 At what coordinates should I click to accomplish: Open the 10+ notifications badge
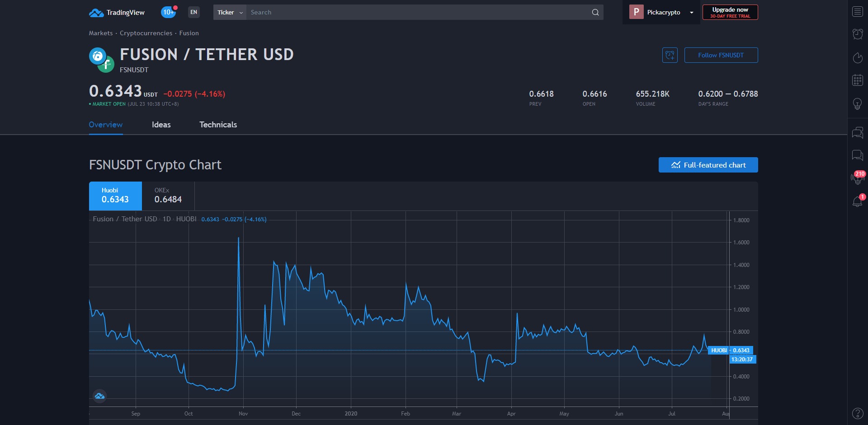coord(169,12)
